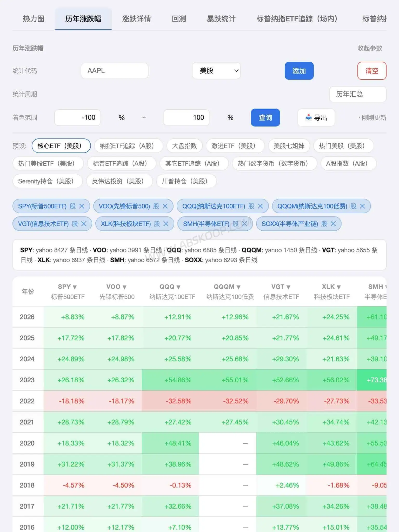Select preset 标普ETF追踪（A股）
The width and height of the screenshot is (399, 532).
122,163
